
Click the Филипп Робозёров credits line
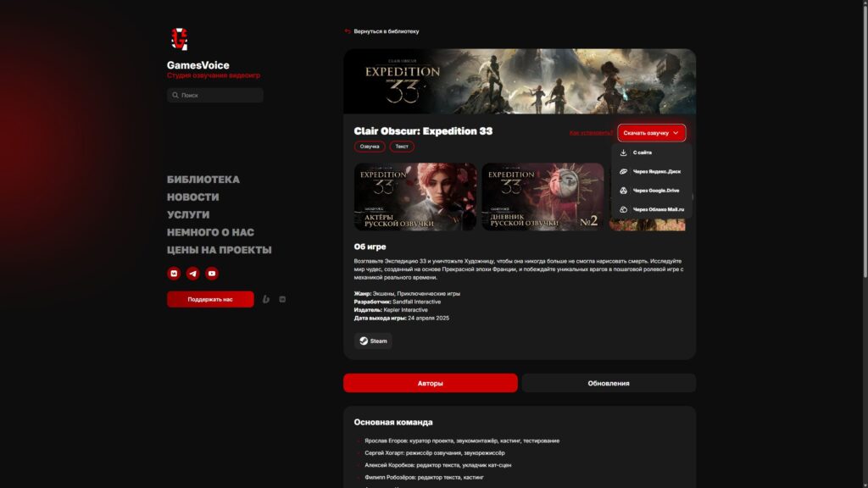(424, 478)
